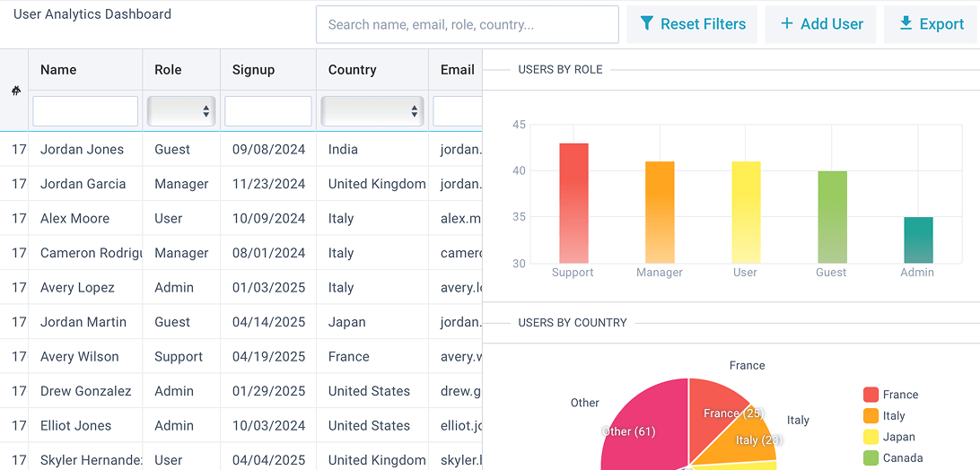980x470 pixels.
Task: Toggle Canada entry in the country legend
Action: [902, 458]
